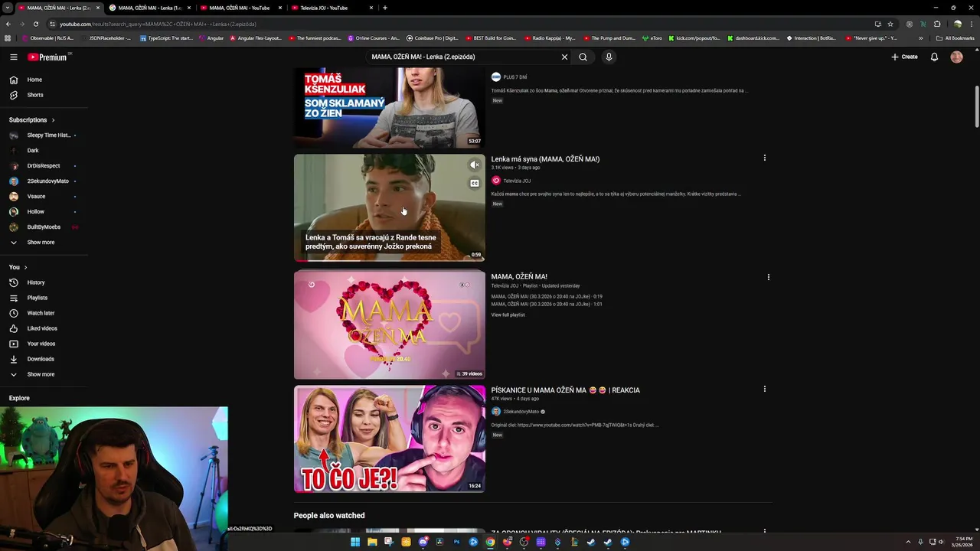
Task: Toggle captions on the Lenka má syna preview
Action: point(475,183)
